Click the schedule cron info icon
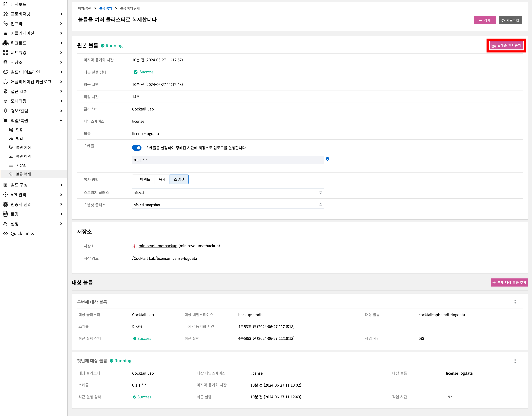The image size is (532, 416). pyautogui.click(x=327, y=159)
